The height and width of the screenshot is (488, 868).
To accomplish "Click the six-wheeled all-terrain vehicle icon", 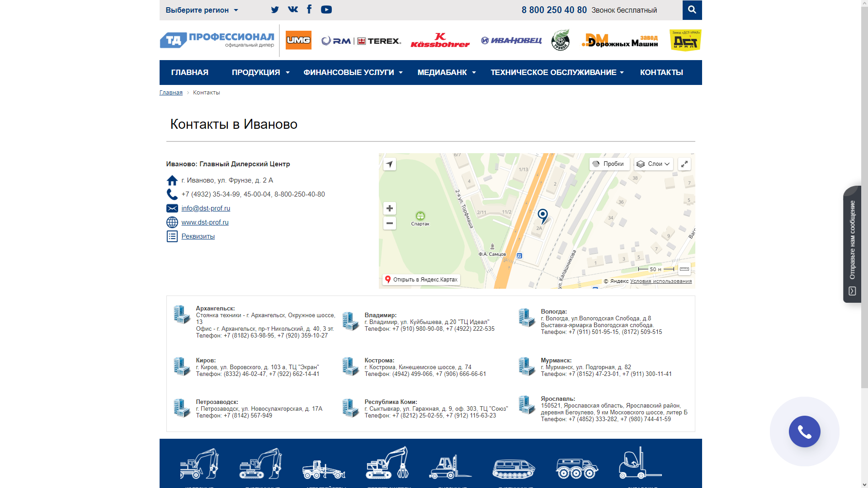I will pyautogui.click(x=577, y=468).
